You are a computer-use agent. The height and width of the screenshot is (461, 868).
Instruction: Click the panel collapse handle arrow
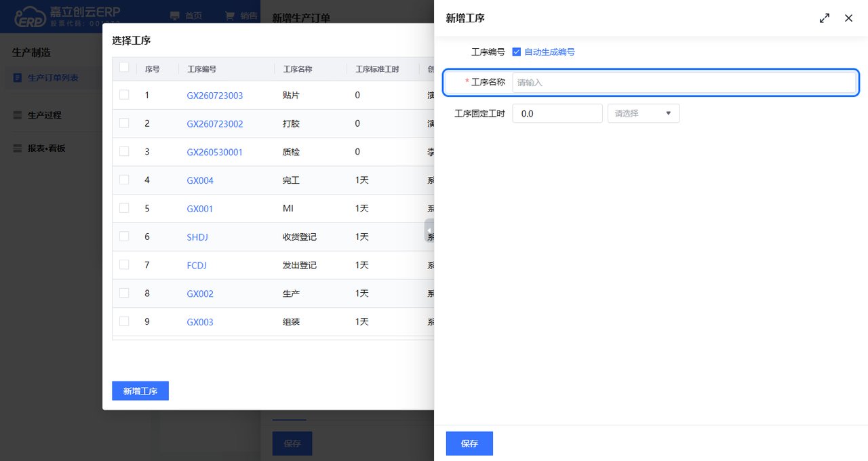coord(429,230)
